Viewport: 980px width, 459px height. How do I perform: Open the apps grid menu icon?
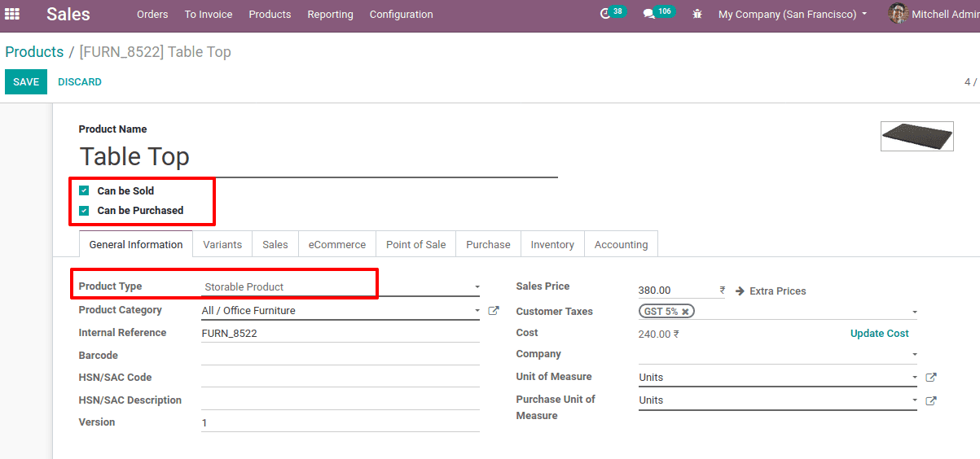click(x=12, y=14)
